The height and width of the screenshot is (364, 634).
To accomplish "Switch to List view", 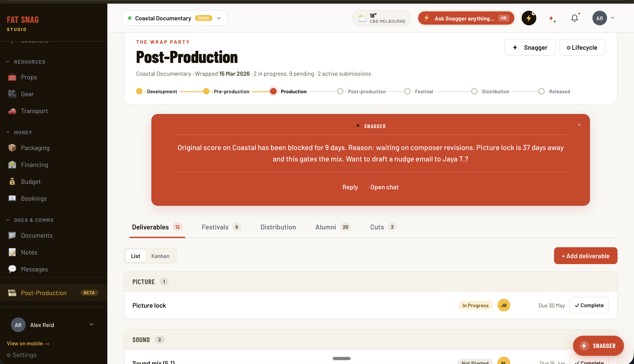I will 136,256.
